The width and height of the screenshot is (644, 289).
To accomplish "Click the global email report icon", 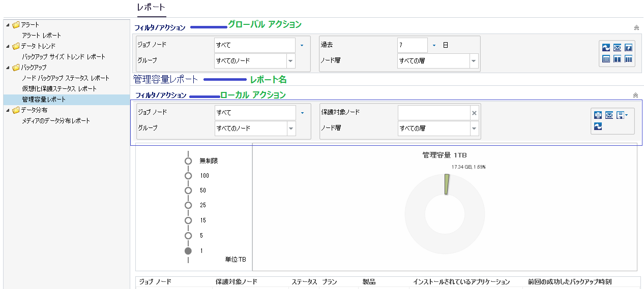I will click(617, 48).
